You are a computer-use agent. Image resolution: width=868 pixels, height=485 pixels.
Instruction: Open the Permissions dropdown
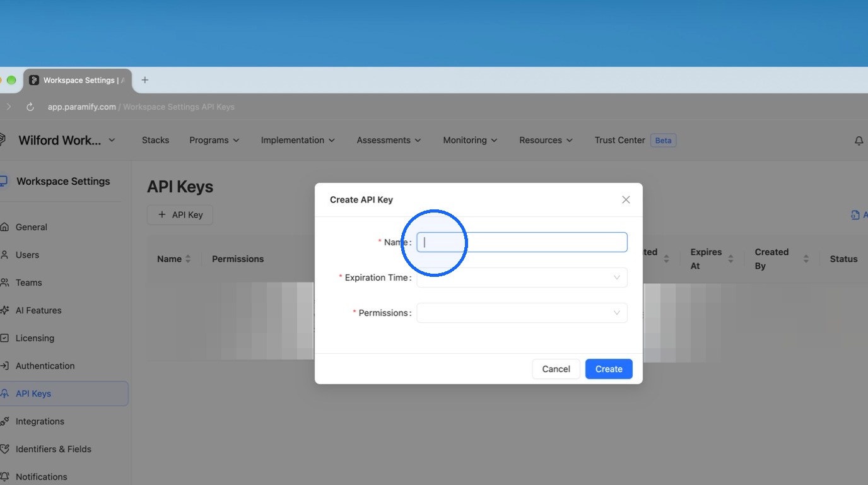coord(522,313)
